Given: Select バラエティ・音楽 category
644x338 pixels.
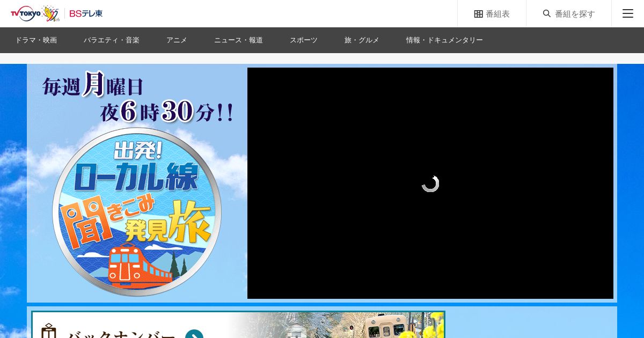Looking at the screenshot, I should (112, 40).
